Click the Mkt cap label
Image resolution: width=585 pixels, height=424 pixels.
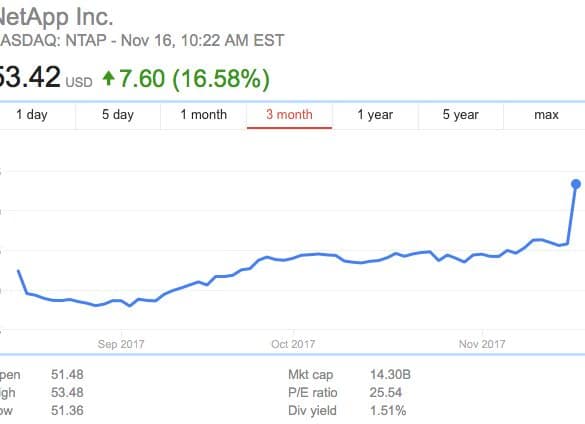pyautogui.click(x=310, y=374)
